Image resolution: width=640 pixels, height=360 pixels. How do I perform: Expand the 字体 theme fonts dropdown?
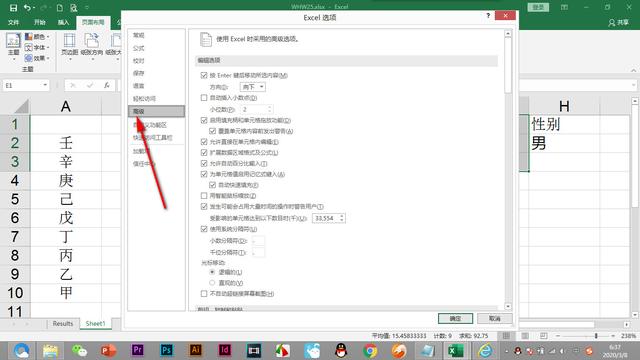pos(48,47)
